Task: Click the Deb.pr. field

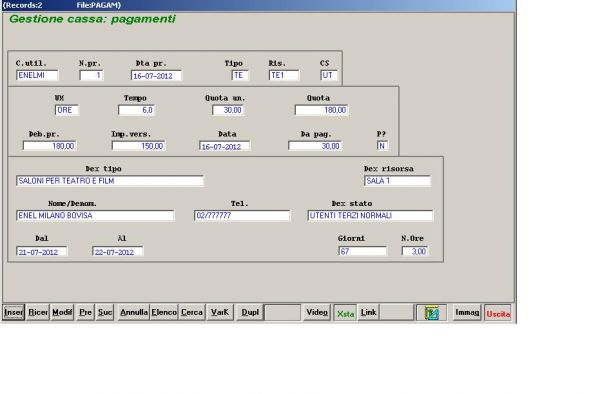Action: tap(50, 146)
